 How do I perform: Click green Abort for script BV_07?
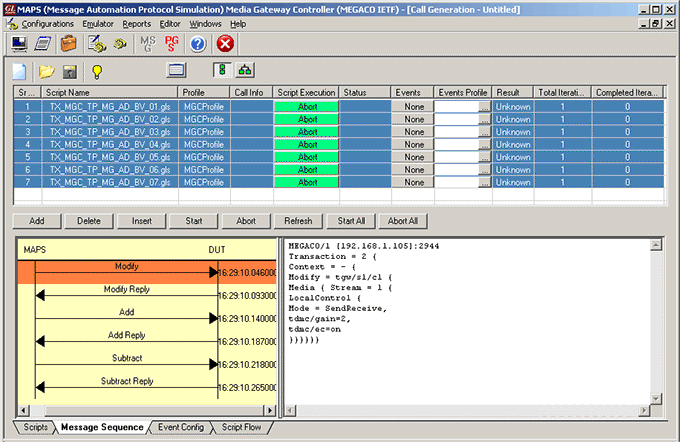click(x=306, y=182)
